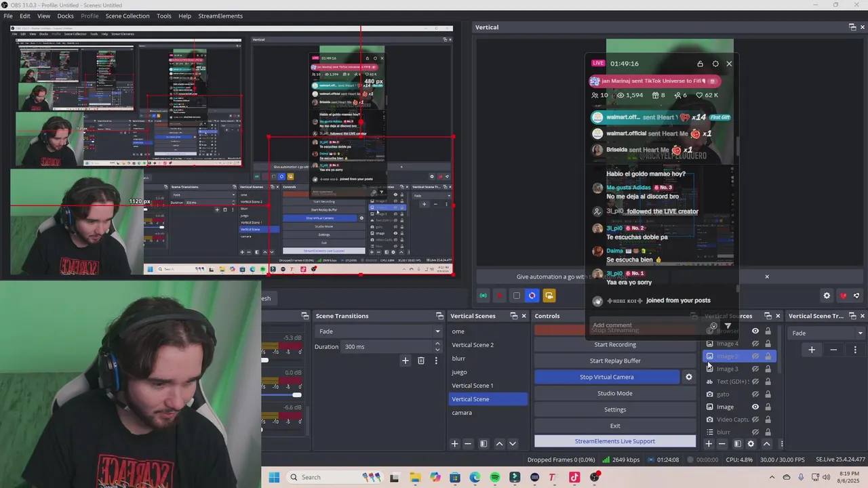Adjust the Duration 300 ms stepper

[437, 346]
